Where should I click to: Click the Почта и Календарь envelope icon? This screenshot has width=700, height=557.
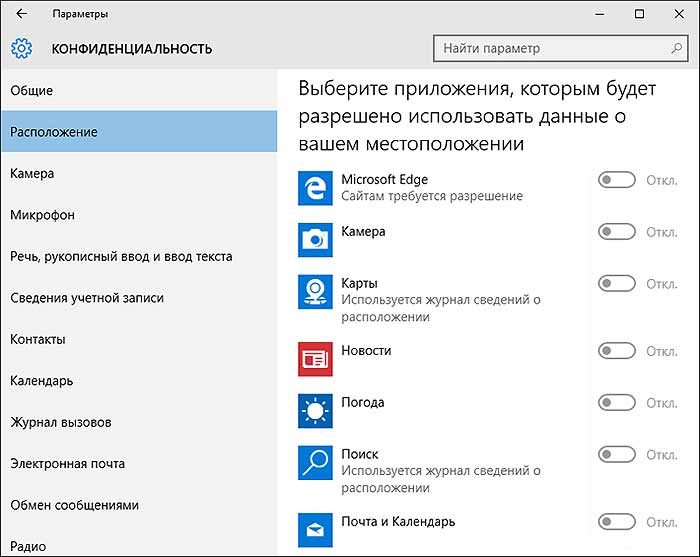tap(315, 530)
